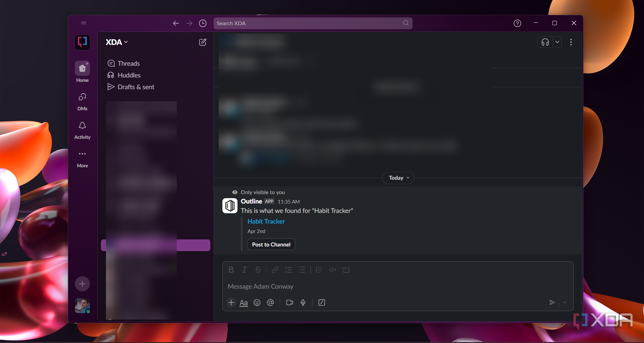Toggle code block formatting

346,270
